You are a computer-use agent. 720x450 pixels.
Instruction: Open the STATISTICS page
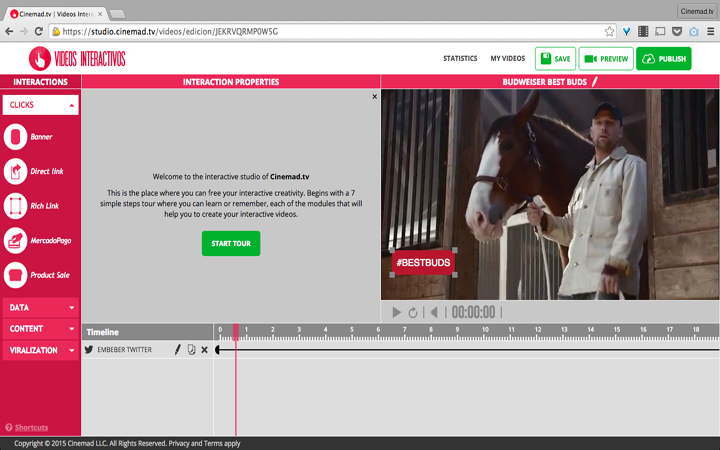pos(460,58)
